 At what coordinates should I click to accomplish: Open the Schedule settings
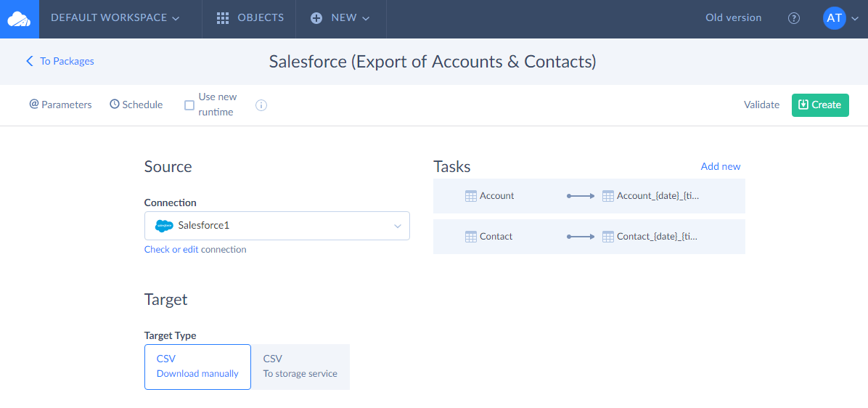pos(136,105)
